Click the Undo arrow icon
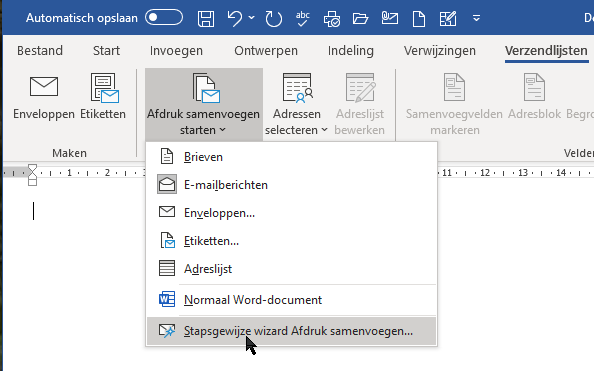 click(234, 18)
